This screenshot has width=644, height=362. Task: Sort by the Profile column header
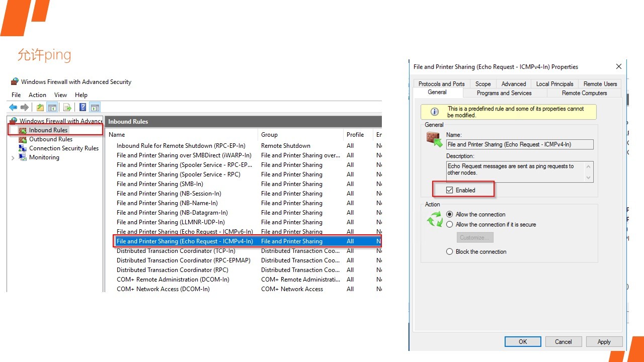click(358, 135)
